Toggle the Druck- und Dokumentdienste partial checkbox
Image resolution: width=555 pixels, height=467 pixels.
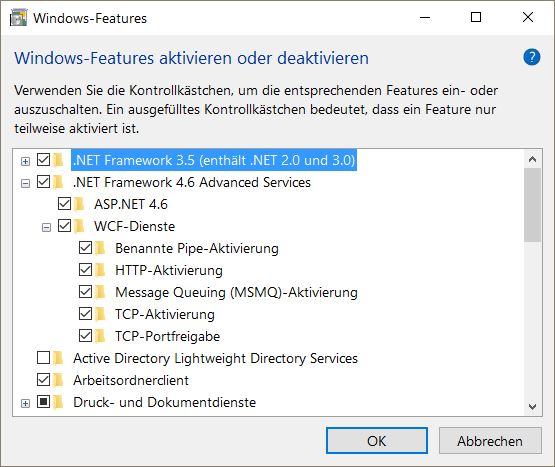coord(44,401)
